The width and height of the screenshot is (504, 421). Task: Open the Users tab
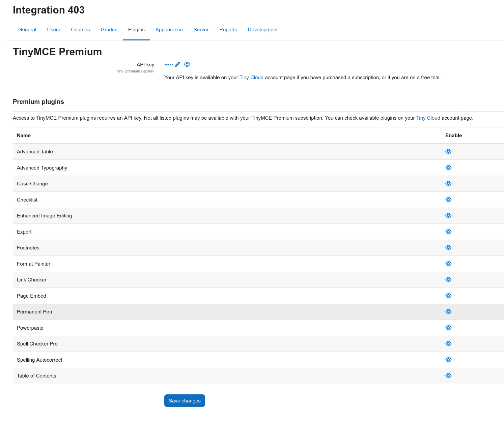[54, 30]
